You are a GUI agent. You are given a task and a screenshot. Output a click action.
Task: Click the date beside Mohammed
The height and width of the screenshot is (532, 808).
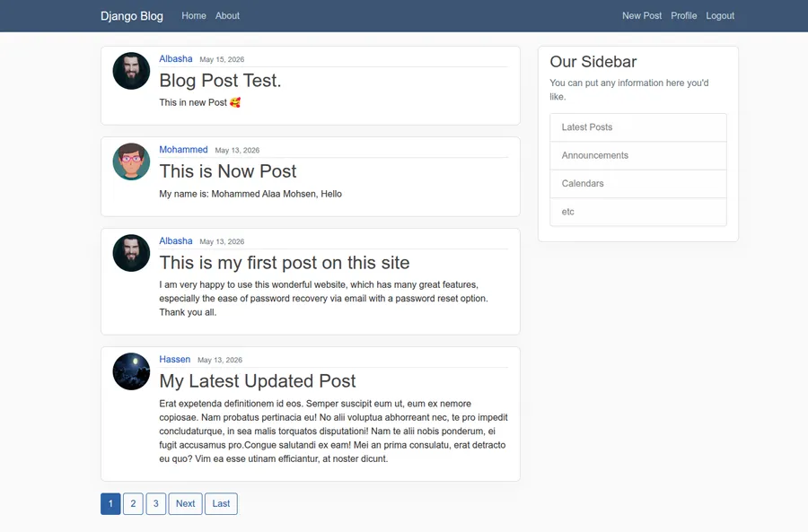pos(237,151)
